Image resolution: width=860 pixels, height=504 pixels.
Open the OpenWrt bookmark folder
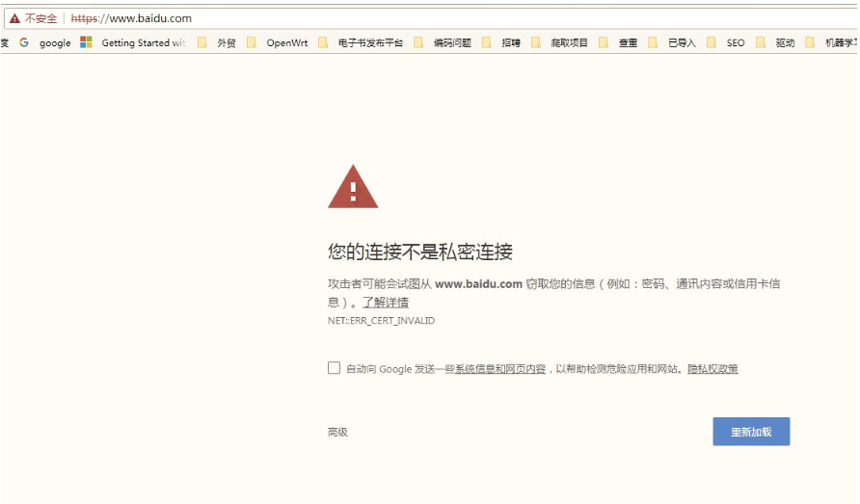278,42
